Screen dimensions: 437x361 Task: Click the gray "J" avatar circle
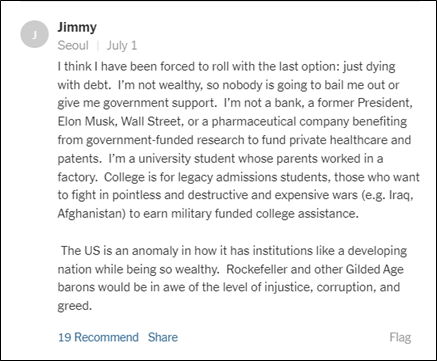tap(34, 34)
